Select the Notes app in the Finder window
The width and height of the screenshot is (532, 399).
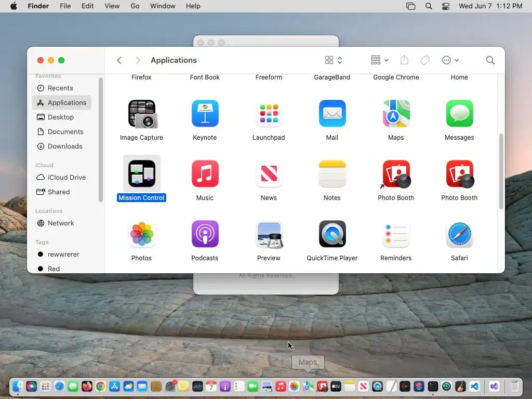pyautogui.click(x=332, y=174)
